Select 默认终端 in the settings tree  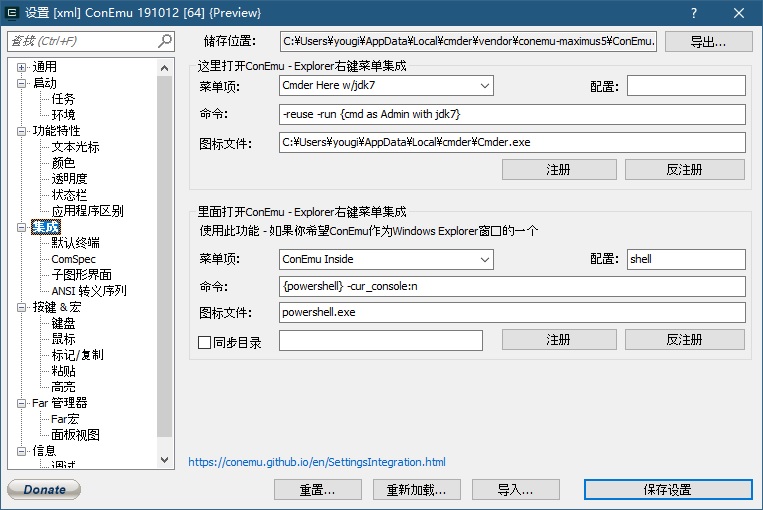click(75, 243)
